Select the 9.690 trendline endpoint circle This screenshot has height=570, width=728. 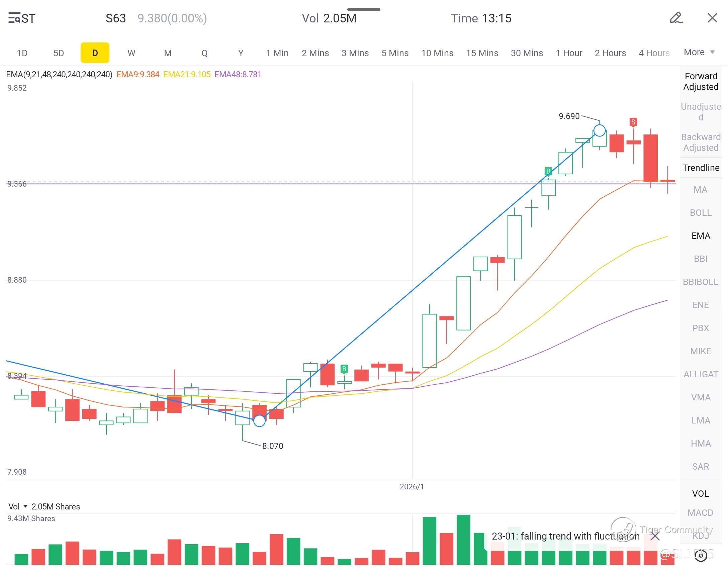tap(600, 130)
